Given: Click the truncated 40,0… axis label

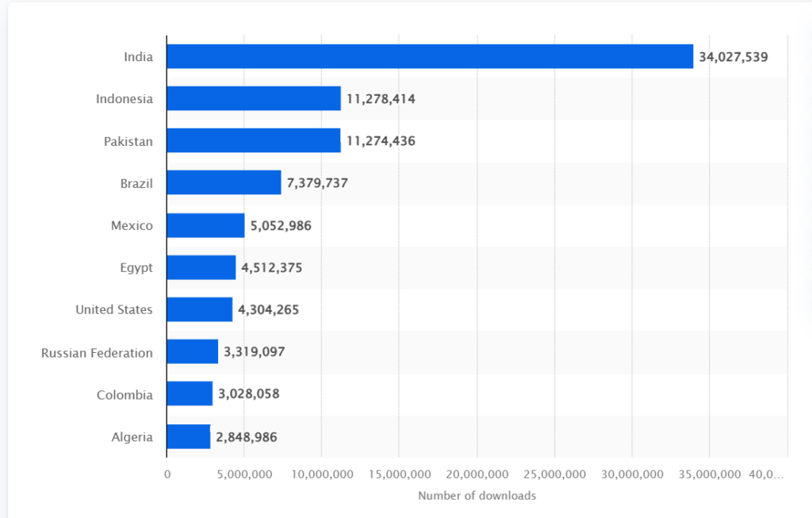Looking at the screenshot, I should [766, 474].
